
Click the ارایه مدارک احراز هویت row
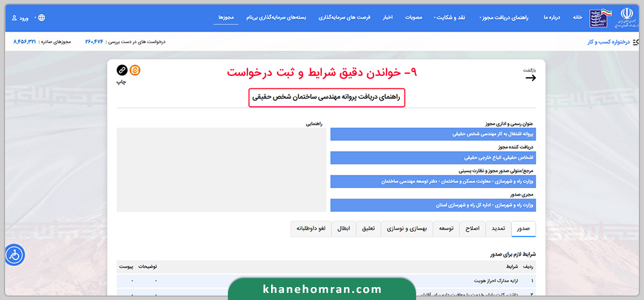[326, 281]
